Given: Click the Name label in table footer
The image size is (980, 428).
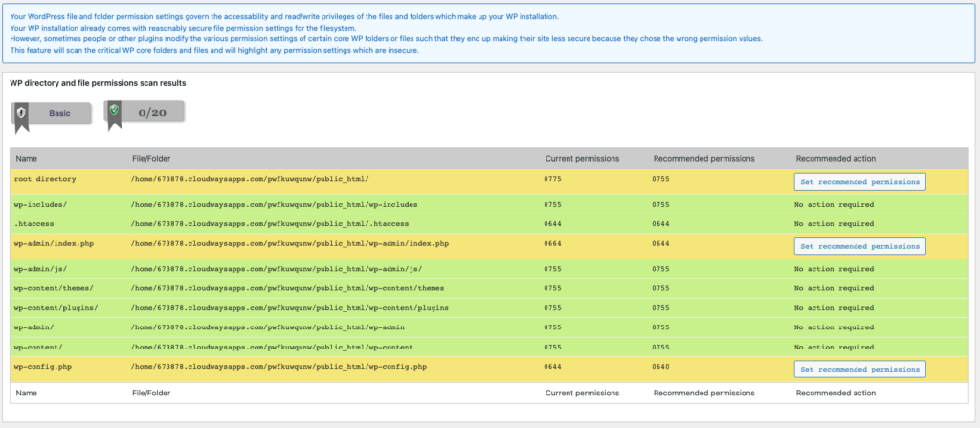Looking at the screenshot, I should [x=26, y=393].
